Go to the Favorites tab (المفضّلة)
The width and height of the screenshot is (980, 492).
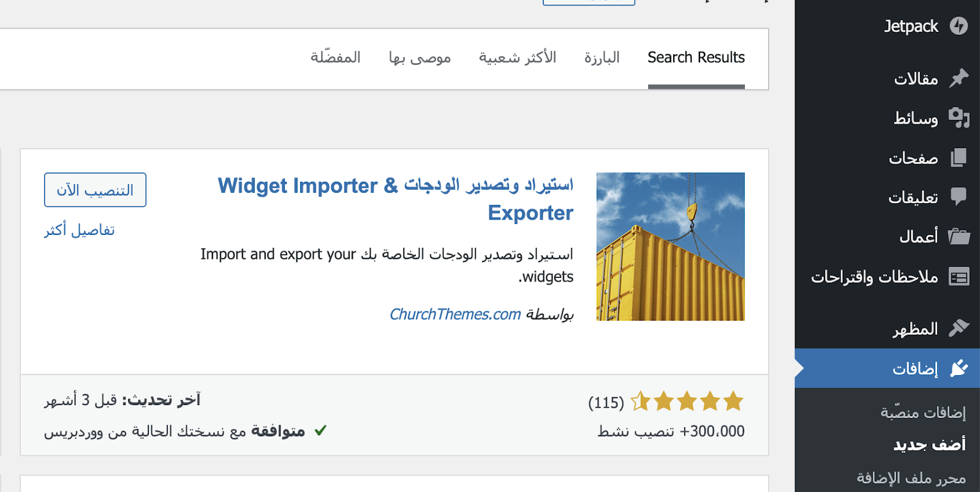tap(335, 58)
